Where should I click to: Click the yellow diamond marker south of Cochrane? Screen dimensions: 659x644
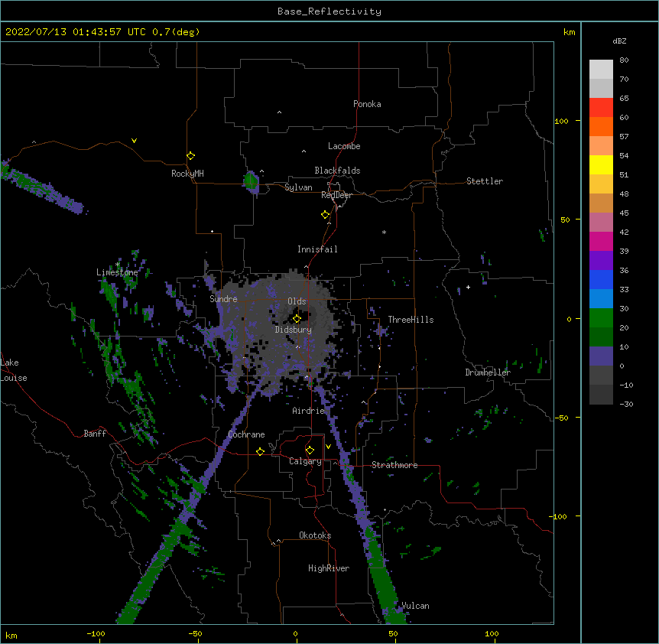260,451
